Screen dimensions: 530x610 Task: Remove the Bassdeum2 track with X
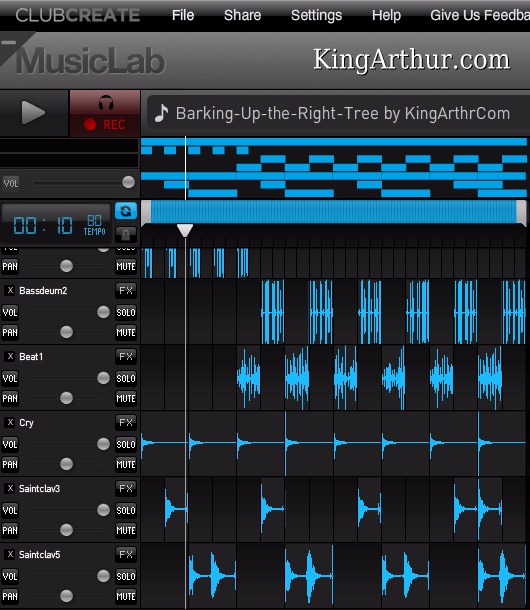10,290
